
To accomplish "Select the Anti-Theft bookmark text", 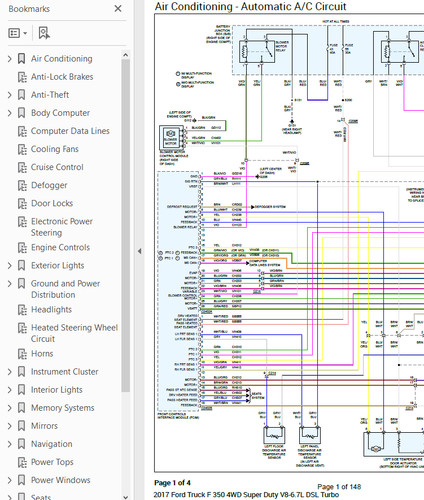I will click(50, 95).
